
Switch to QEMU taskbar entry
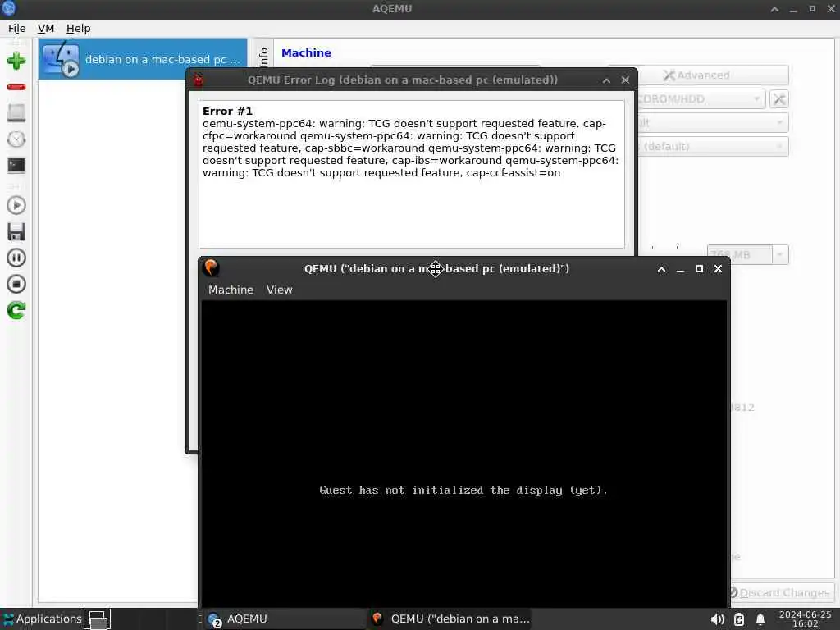click(x=450, y=619)
